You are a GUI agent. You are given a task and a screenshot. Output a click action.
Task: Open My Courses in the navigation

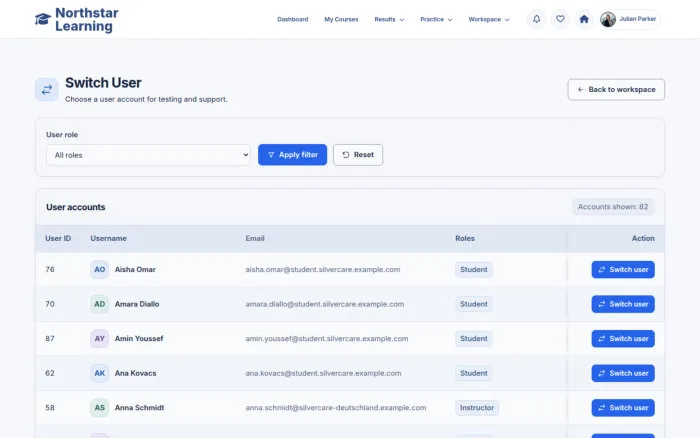point(341,20)
